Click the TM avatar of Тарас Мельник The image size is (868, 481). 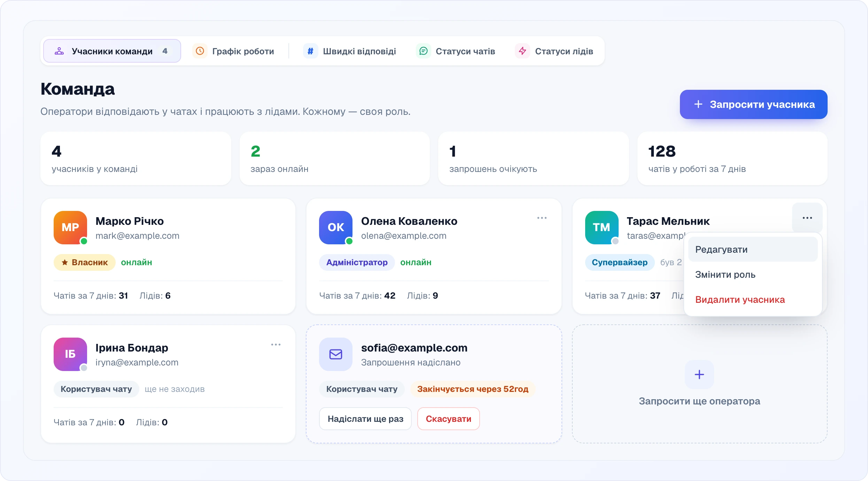coord(602,227)
